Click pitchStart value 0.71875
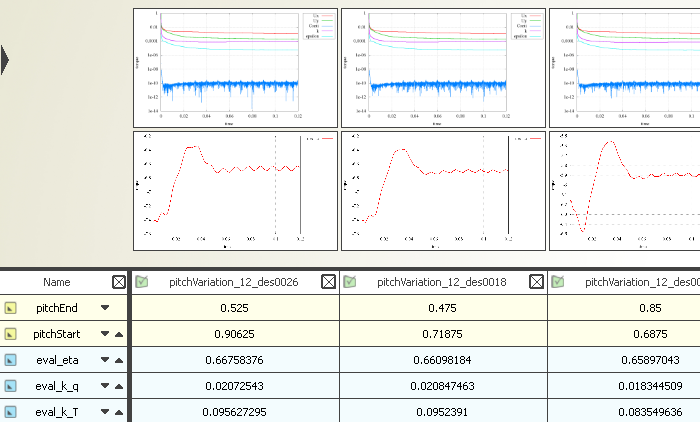 coord(443,334)
